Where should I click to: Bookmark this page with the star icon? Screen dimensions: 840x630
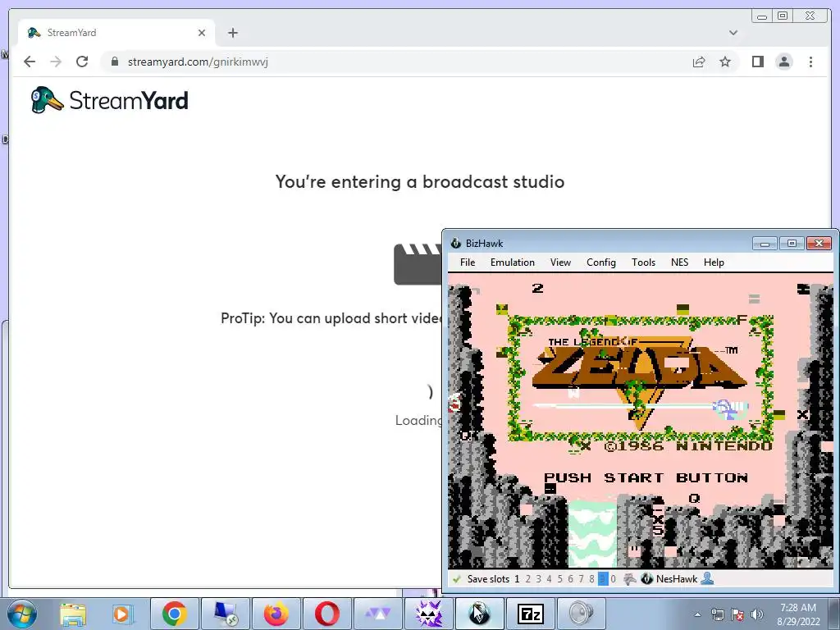coord(725,62)
